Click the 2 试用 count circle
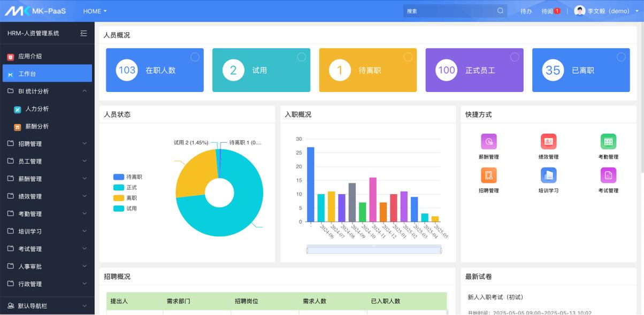The width and height of the screenshot is (644, 315). coord(233,70)
